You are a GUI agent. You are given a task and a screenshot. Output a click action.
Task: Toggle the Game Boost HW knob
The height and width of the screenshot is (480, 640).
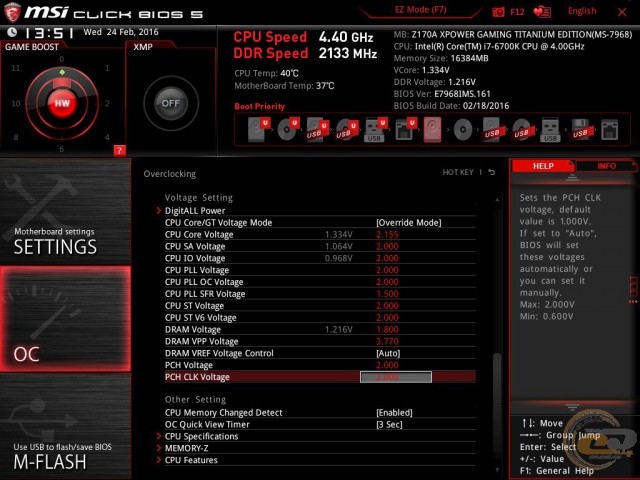62,103
